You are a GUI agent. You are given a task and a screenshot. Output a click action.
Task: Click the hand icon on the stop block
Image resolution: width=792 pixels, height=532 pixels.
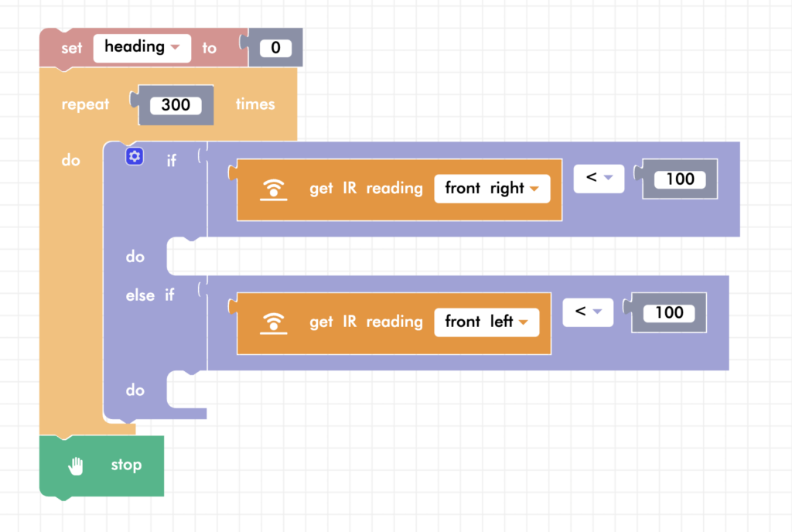[x=76, y=465]
